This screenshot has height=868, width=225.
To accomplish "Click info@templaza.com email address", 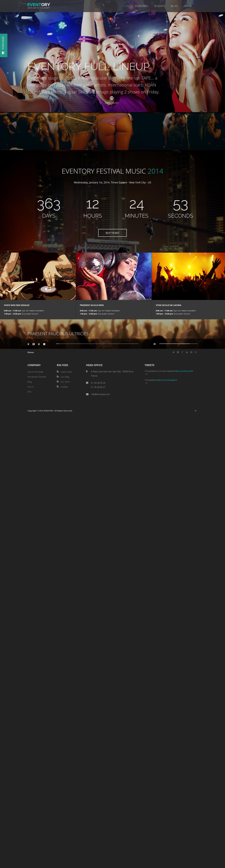I will click(x=100, y=394).
